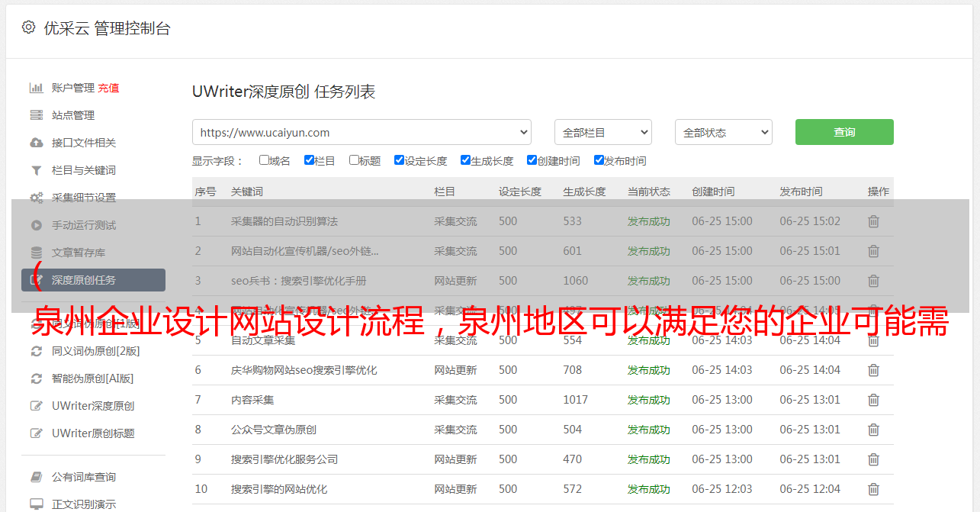The width and height of the screenshot is (980, 512).
Task: Click generated length value 708
Action: pyautogui.click(x=573, y=370)
